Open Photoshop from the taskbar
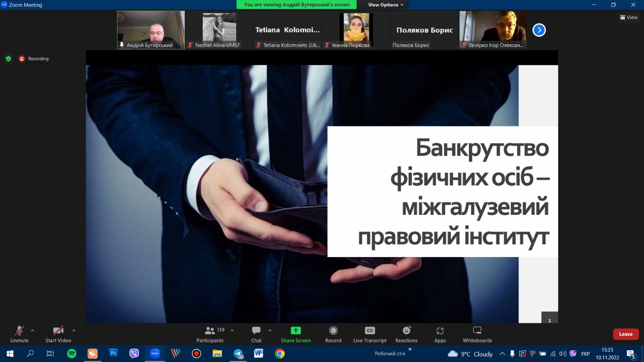Screen dimensions: 644x362 114,354
